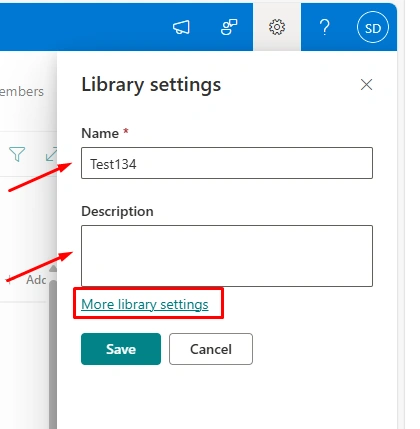Image resolution: width=420 pixels, height=429 pixels.
Task: Click the filter funnel icon
Action: [17, 155]
